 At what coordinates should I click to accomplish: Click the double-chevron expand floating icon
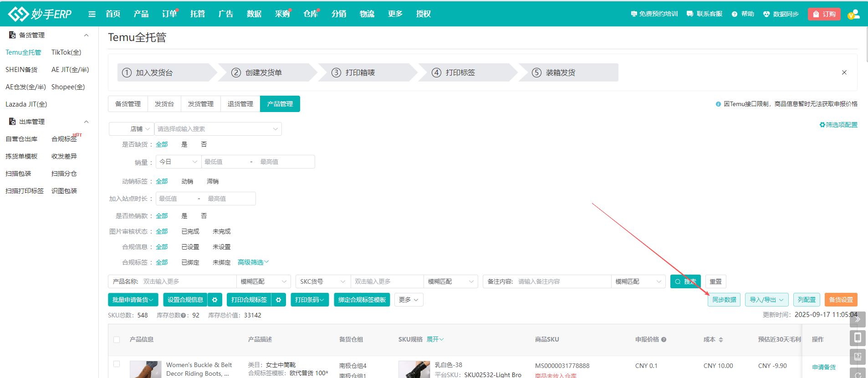tap(858, 319)
